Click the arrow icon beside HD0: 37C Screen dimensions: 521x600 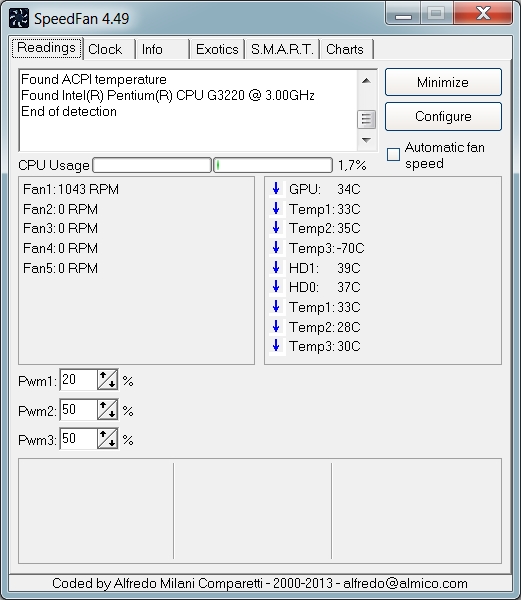[x=276, y=287]
